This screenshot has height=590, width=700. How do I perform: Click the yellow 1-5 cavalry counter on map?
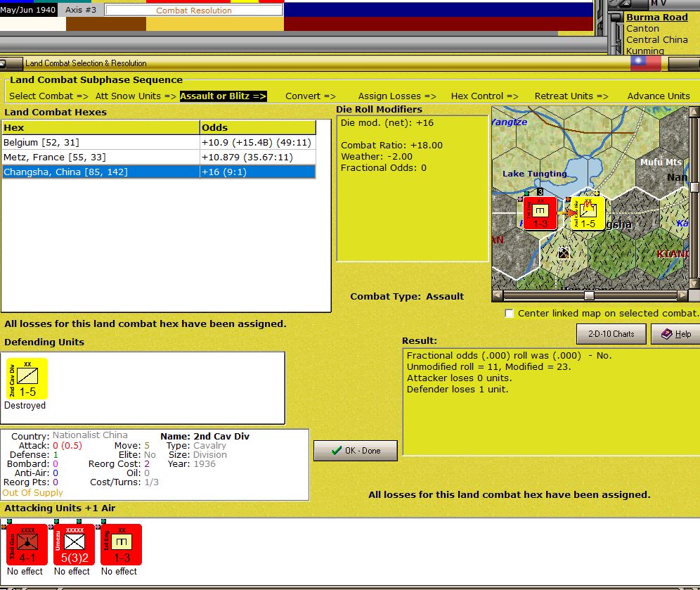(x=588, y=213)
